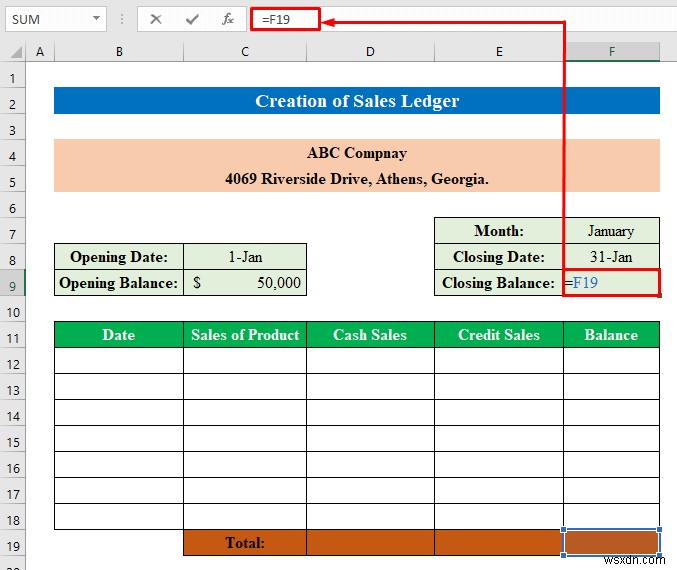Click the 'Creation of Sales Ledger' title cell
Image resolution: width=677 pixels, height=570 pixels.
coord(357,101)
